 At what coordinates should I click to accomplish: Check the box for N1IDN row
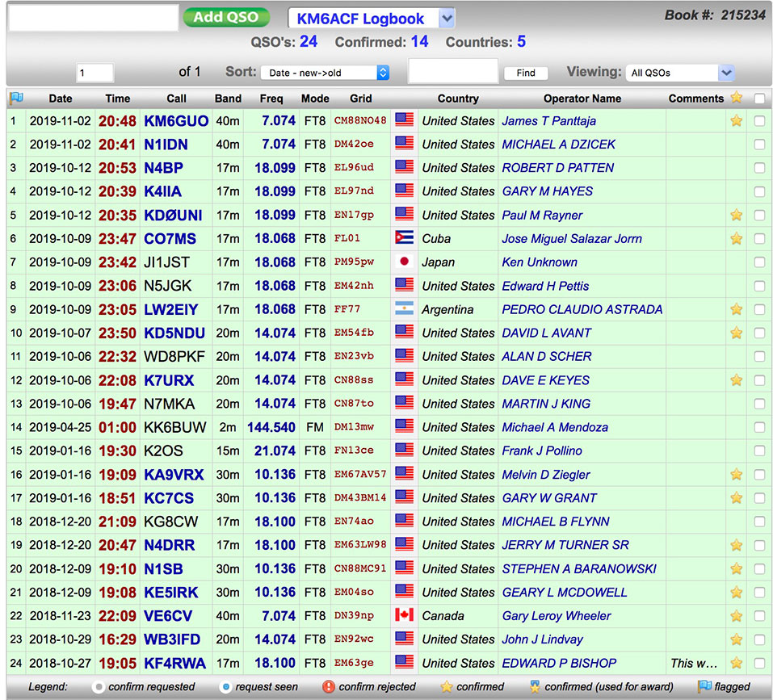click(760, 145)
